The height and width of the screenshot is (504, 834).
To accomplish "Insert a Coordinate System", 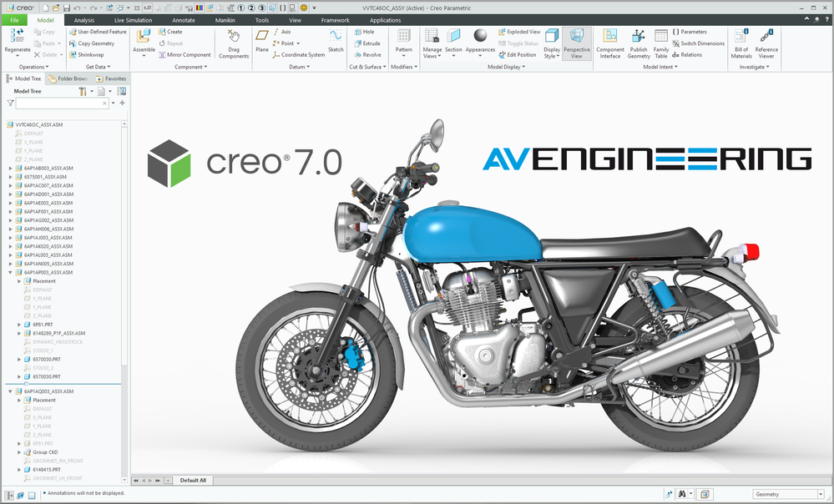I will 298,55.
